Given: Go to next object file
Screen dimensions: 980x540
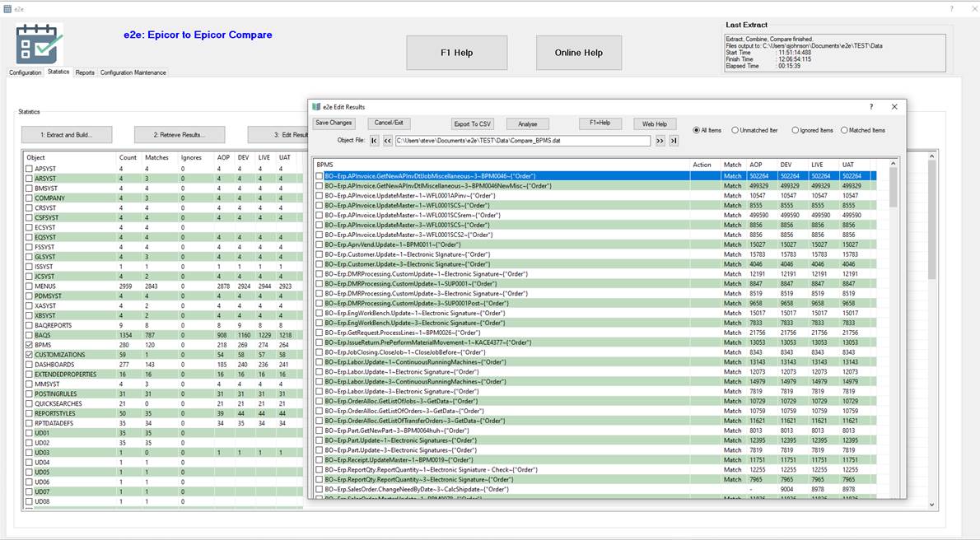Looking at the screenshot, I should coord(660,141).
